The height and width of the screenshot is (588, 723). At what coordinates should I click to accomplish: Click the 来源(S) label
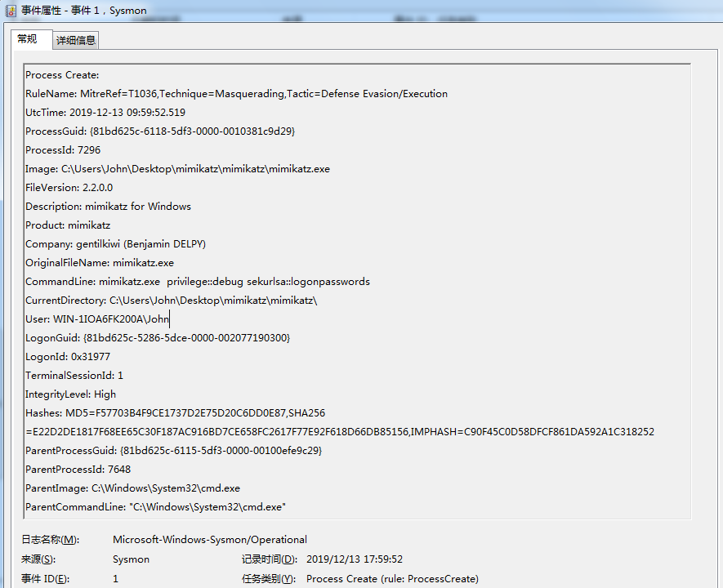[x=38, y=559]
